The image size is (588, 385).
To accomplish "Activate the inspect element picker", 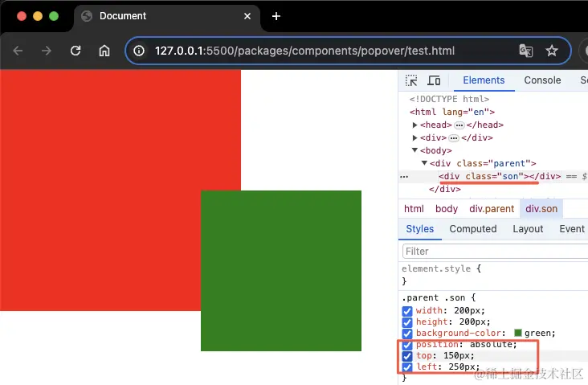I will coord(411,80).
